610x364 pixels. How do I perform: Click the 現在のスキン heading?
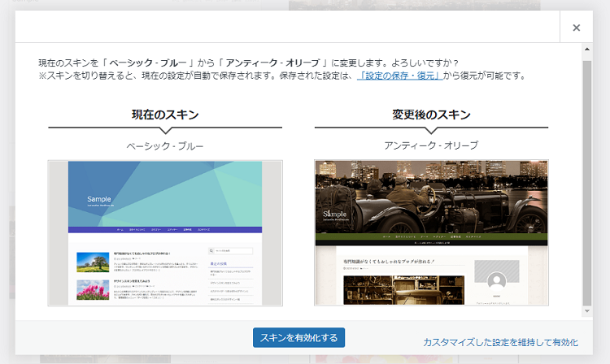[x=165, y=115]
